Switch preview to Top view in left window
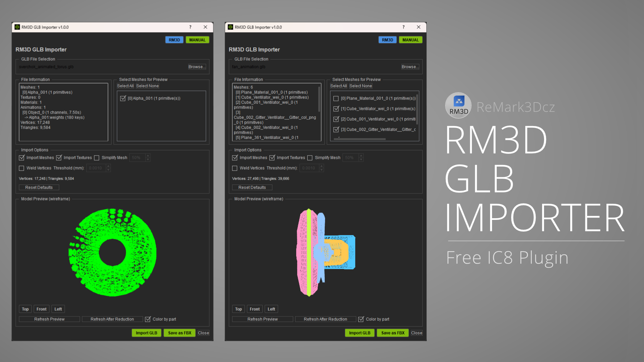644x362 pixels. click(x=25, y=309)
